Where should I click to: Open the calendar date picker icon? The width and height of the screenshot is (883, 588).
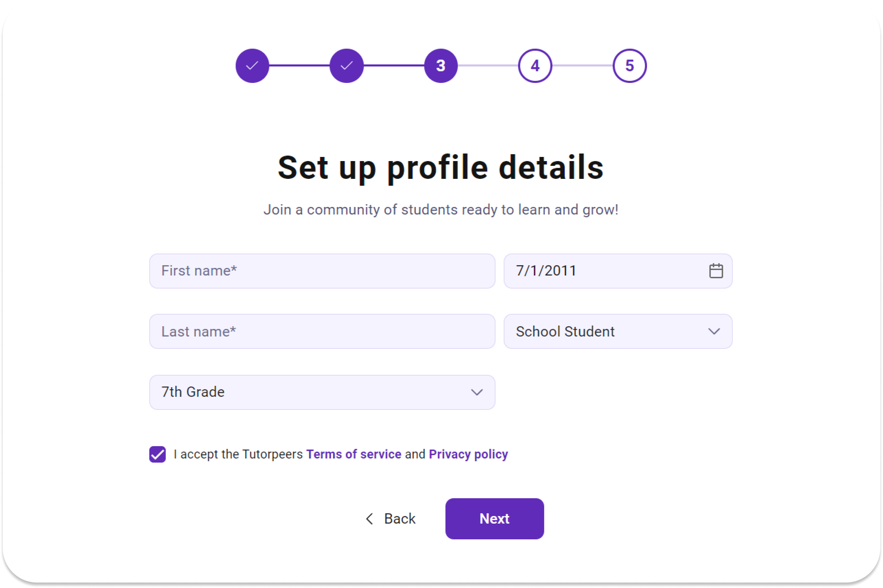pos(716,271)
